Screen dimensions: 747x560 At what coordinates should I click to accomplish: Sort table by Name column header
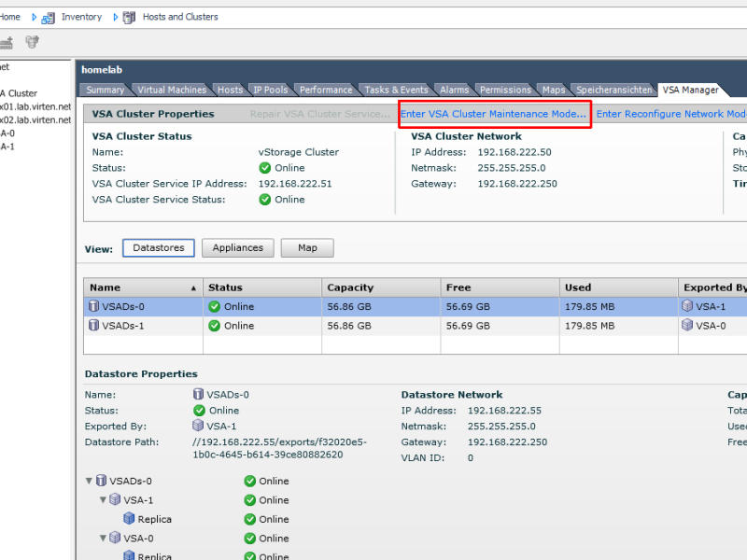coord(143,287)
